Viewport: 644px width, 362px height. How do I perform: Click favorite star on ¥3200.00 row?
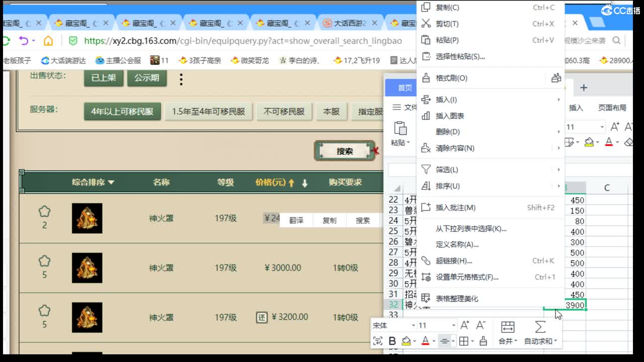(44, 311)
